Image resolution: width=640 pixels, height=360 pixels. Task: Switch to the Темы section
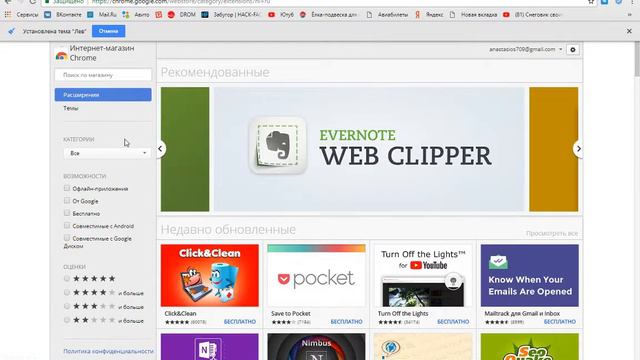tap(71, 108)
